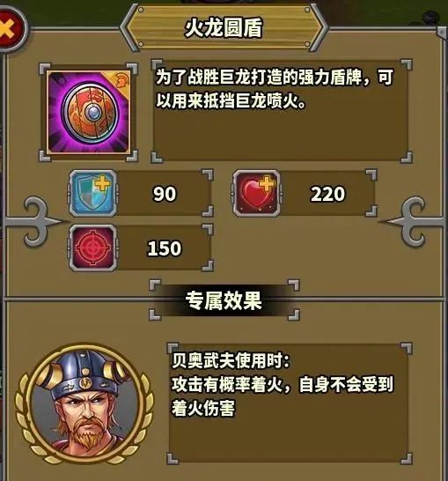Tap the 专属效果 section header
Screen dimensions: 448x481
(224, 300)
